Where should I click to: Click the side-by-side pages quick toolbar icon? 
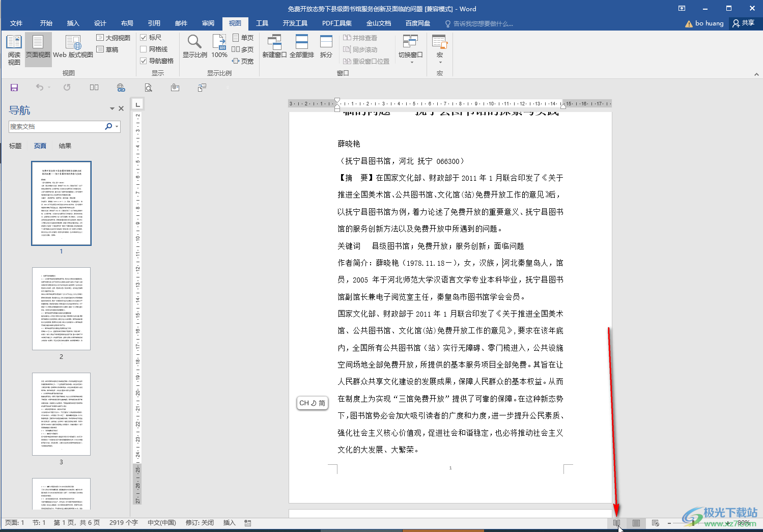[x=94, y=88]
